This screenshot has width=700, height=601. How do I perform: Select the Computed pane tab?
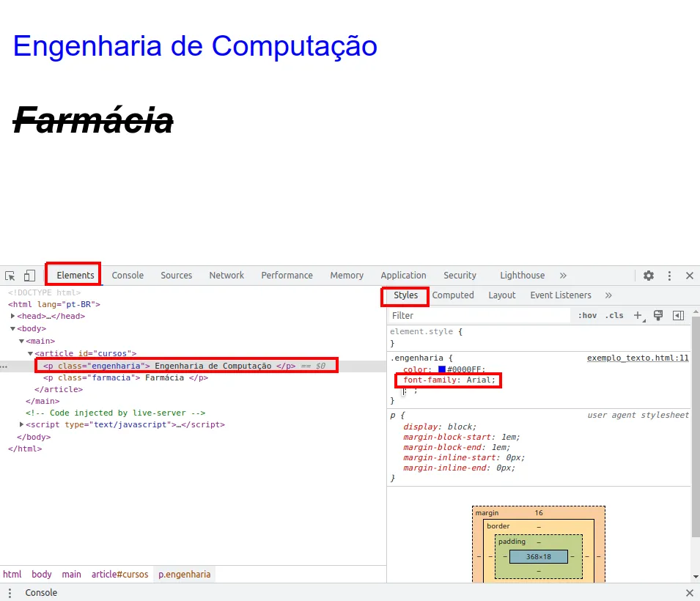point(453,295)
